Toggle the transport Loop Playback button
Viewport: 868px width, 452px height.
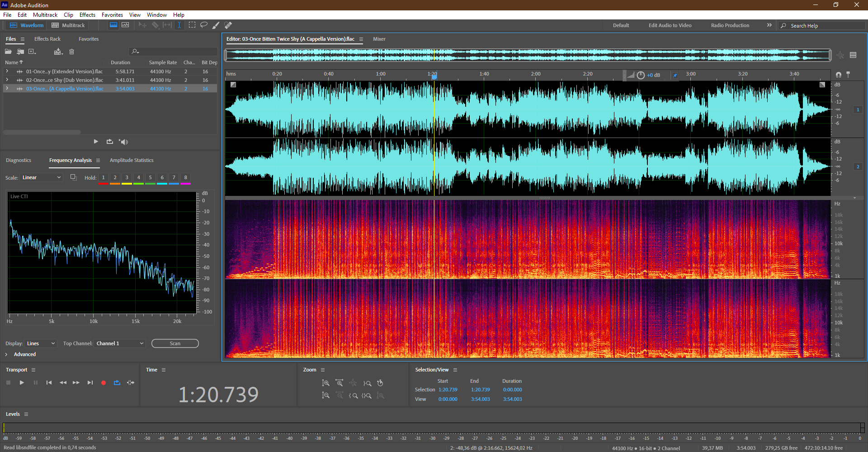(117, 383)
